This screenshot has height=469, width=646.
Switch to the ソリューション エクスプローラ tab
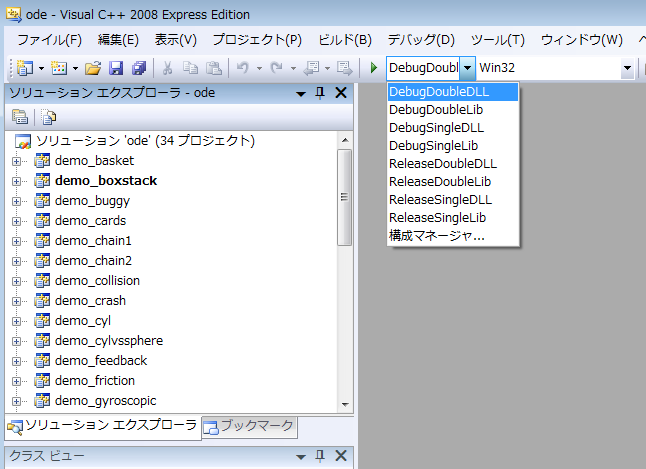tap(103, 427)
